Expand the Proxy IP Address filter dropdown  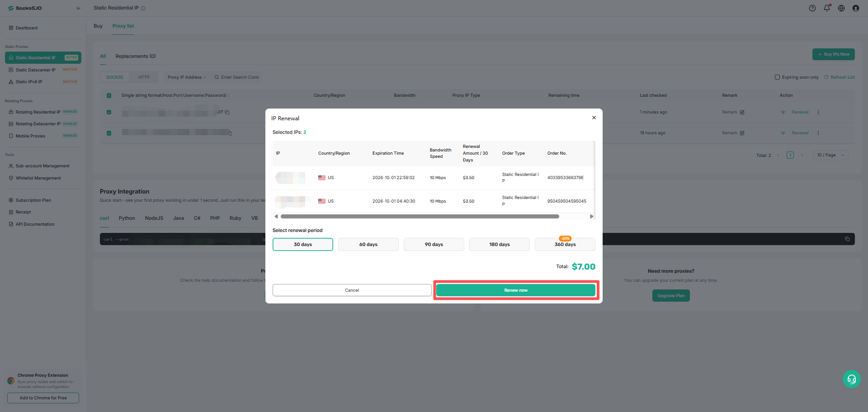point(187,77)
